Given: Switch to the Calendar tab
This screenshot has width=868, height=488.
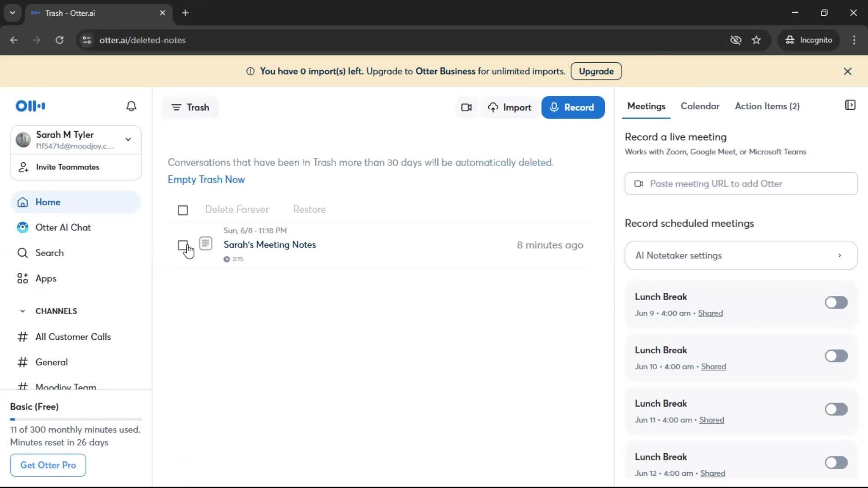Looking at the screenshot, I should click(700, 106).
